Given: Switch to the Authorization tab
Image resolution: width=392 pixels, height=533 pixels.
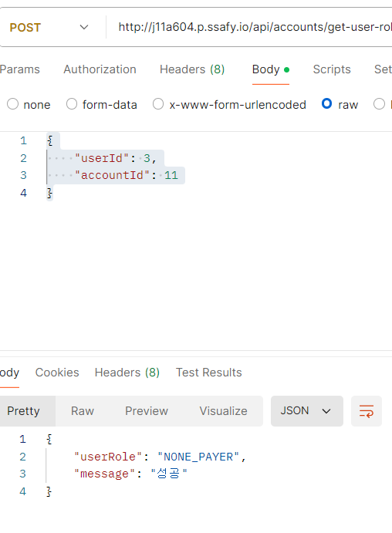Looking at the screenshot, I should (100, 69).
